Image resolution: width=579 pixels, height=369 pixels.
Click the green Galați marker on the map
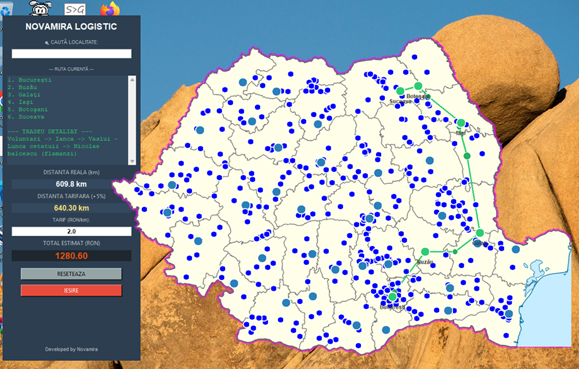coord(480,233)
